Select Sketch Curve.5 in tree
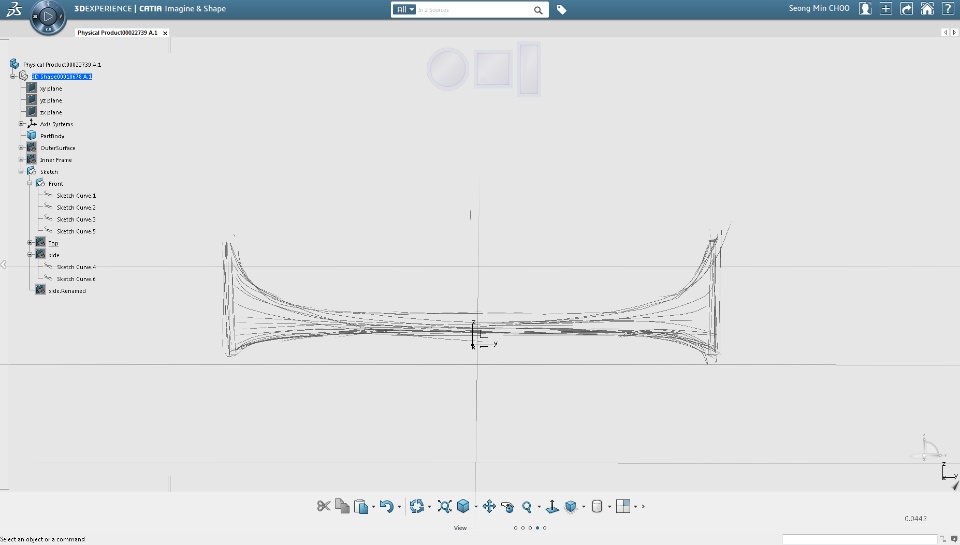The image size is (960, 545). coord(76,231)
